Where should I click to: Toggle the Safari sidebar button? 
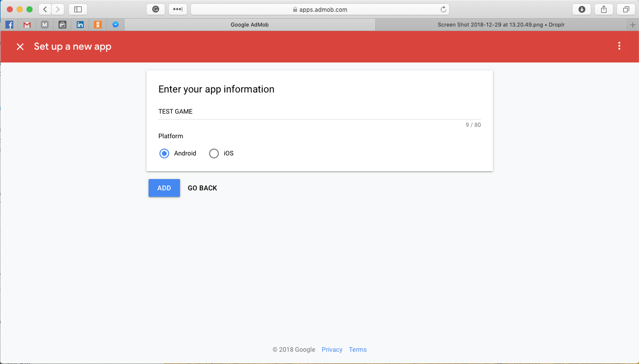click(78, 9)
